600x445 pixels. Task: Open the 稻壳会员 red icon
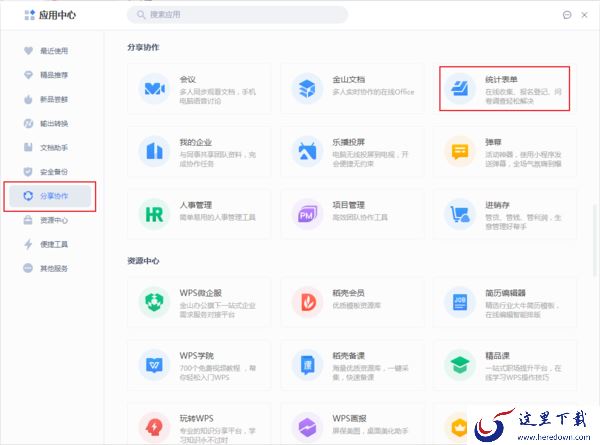[307, 302]
